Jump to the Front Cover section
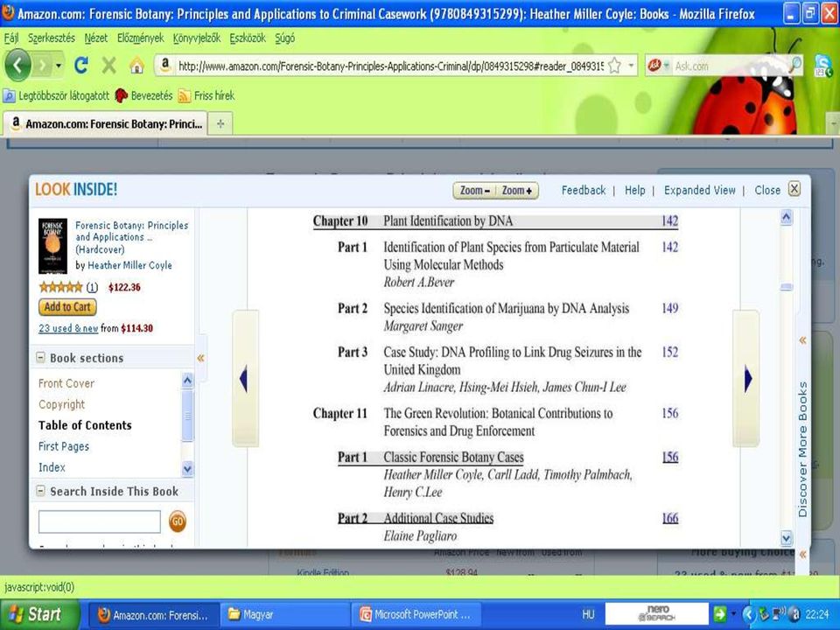 tap(66, 383)
